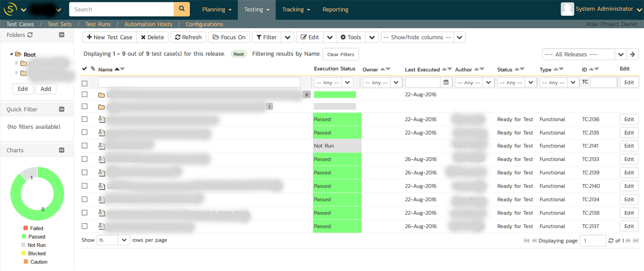Collapse the Charts panel minus icon

pyautogui.click(x=61, y=150)
